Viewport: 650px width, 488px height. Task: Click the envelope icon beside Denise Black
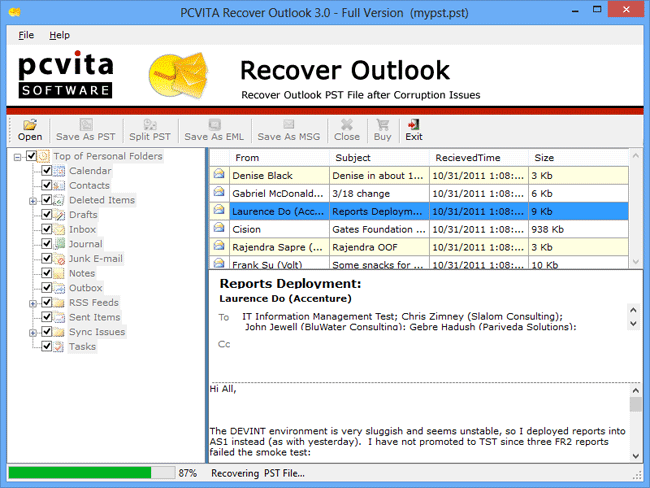[219, 174]
